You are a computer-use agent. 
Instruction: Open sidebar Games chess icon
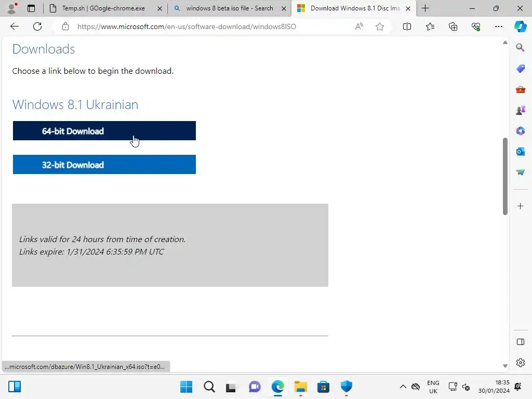pyautogui.click(x=520, y=110)
